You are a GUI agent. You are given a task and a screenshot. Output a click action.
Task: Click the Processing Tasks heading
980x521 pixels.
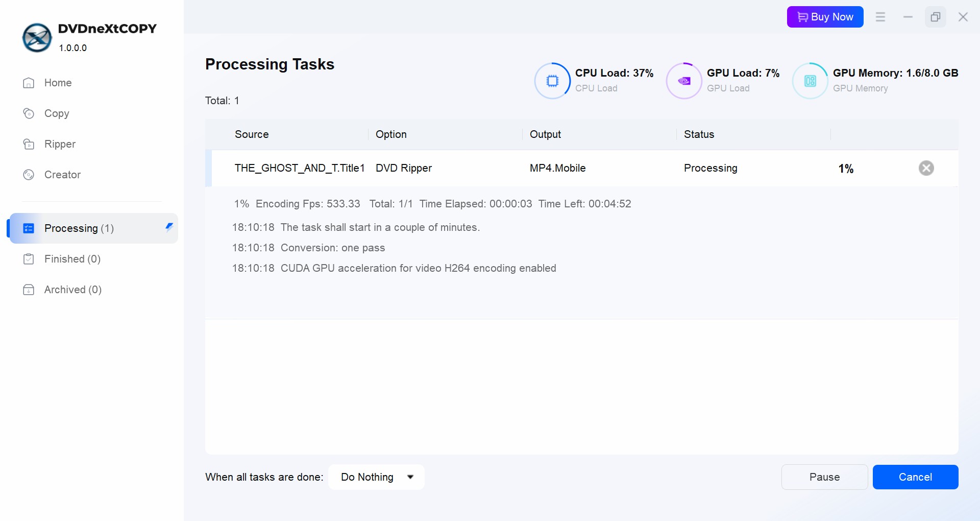269,64
